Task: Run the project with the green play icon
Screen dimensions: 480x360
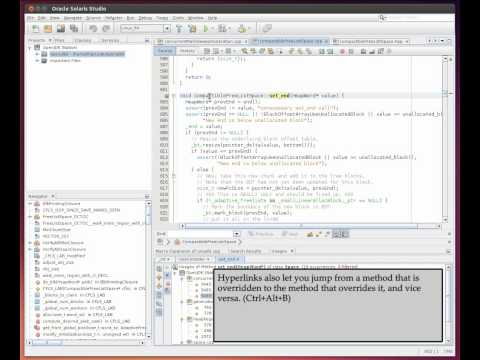Action: (x=206, y=29)
